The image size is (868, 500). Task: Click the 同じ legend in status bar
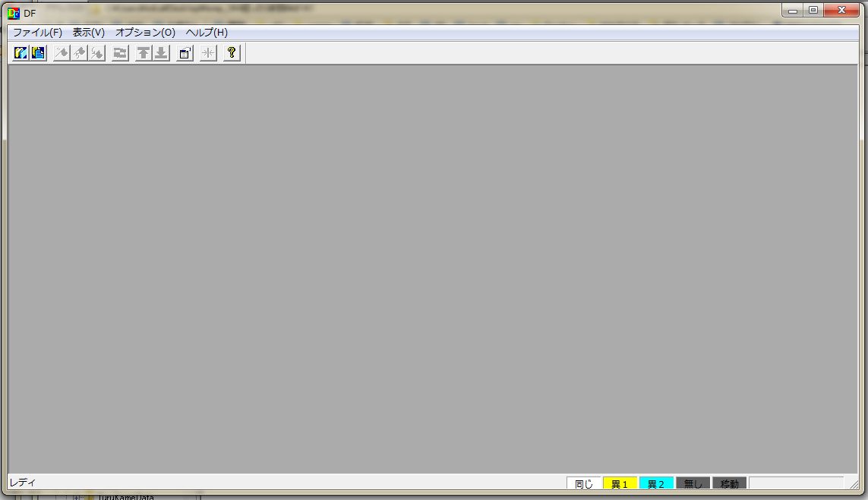pos(583,483)
